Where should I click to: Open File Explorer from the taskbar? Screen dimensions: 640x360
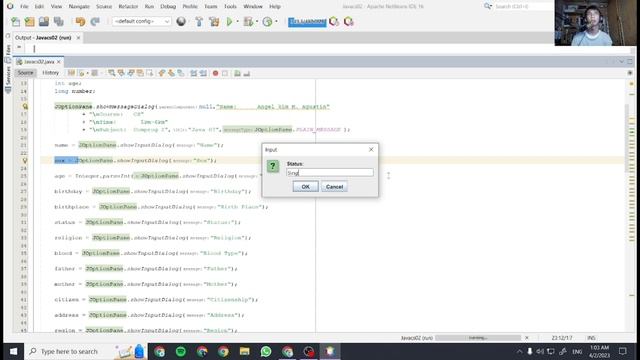[x=244, y=351]
